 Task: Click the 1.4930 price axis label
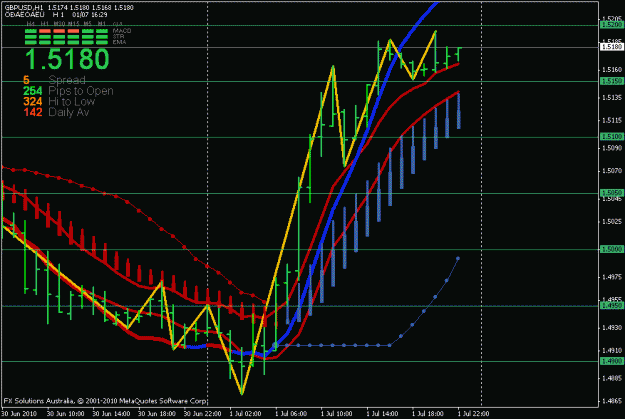[x=612, y=328]
